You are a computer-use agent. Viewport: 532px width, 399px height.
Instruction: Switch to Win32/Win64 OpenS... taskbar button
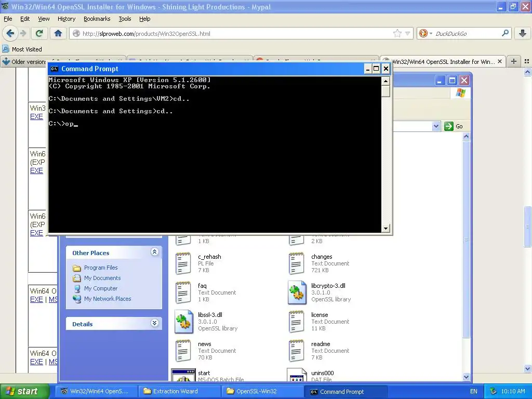(96, 392)
